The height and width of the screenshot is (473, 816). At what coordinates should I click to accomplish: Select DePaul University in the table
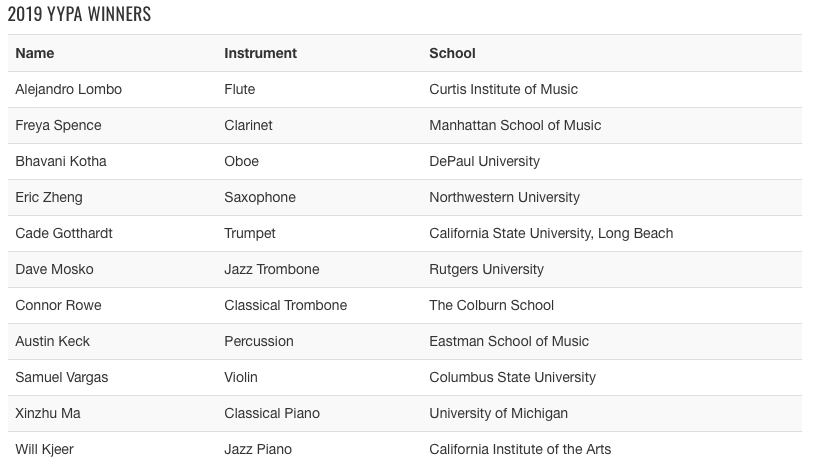click(484, 161)
